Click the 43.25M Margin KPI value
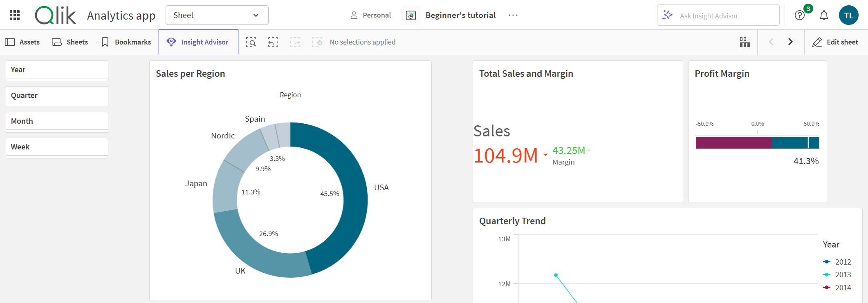 point(569,151)
